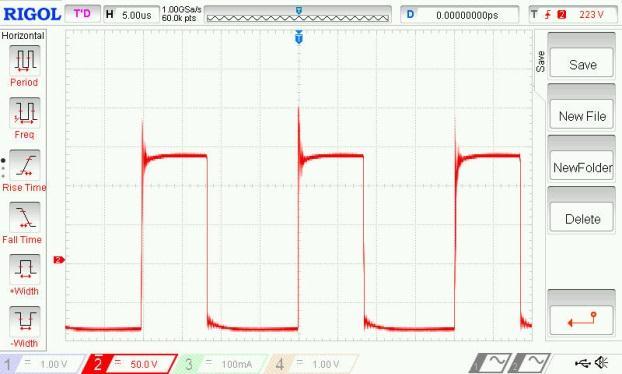Image resolution: width=622 pixels, height=374 pixels.
Task: Click the H 5.00us horizontal timebase
Action: coord(131,15)
